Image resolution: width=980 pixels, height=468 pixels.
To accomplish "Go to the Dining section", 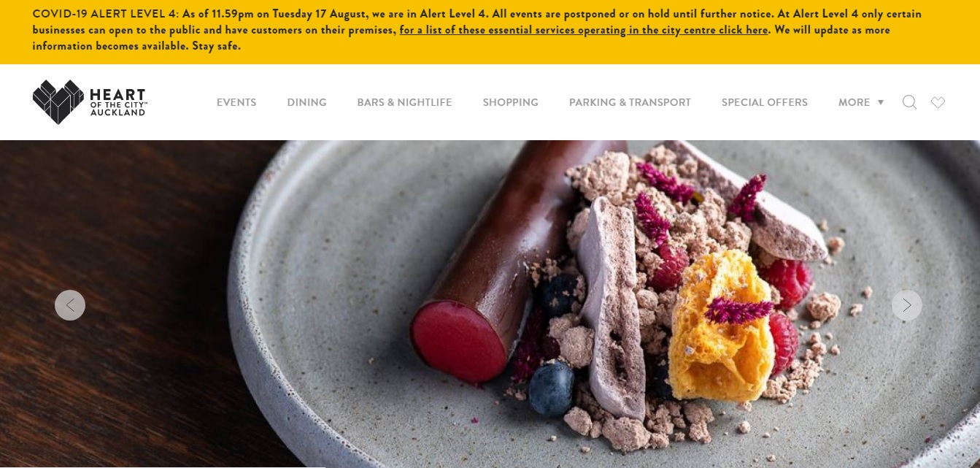I will (x=306, y=102).
